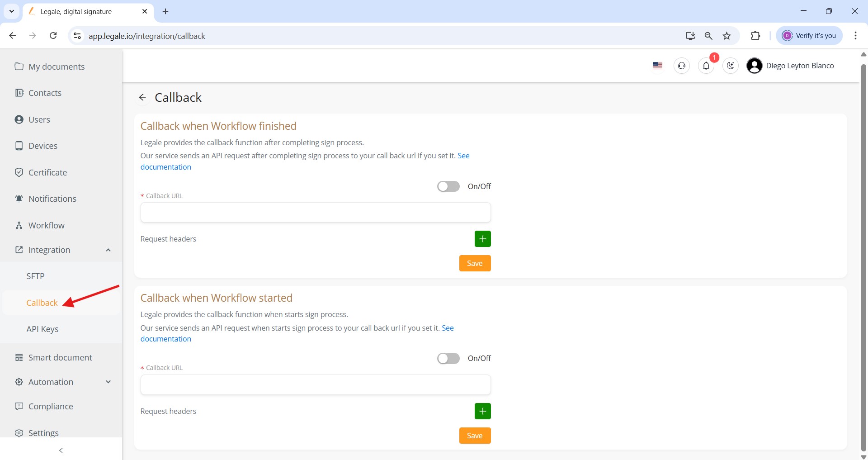868x460 pixels.
Task: Save Workflow started callback settings
Action: click(x=475, y=436)
